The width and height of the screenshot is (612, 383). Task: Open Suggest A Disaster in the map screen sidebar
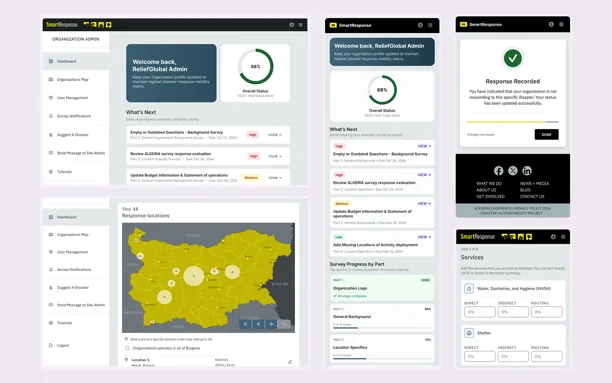(76, 288)
